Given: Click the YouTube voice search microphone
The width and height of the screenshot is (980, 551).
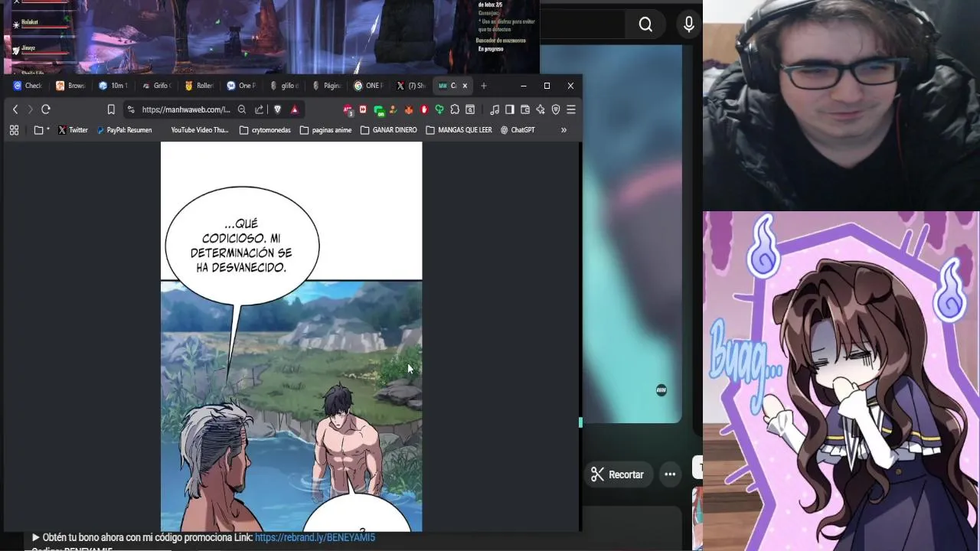Looking at the screenshot, I should point(689,24).
